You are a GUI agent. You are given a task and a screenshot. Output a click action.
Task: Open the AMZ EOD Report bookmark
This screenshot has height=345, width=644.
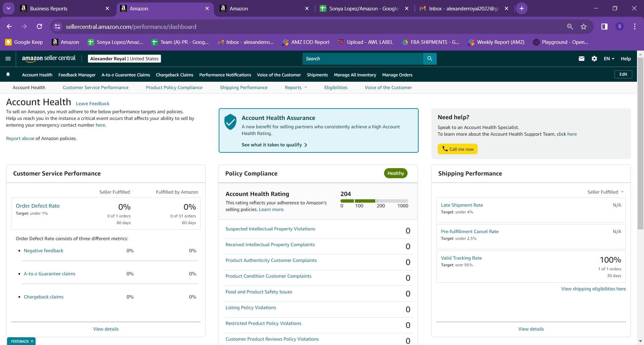tap(306, 42)
